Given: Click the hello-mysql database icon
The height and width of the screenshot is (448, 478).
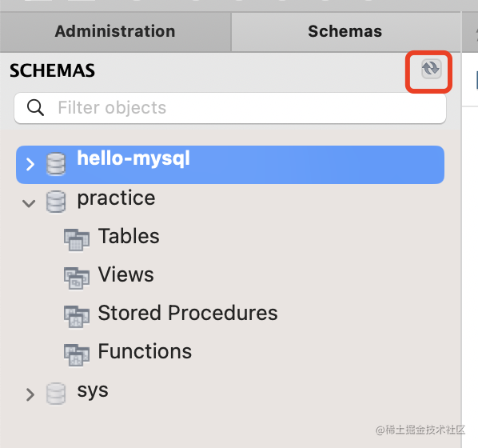Looking at the screenshot, I should coord(56,164).
